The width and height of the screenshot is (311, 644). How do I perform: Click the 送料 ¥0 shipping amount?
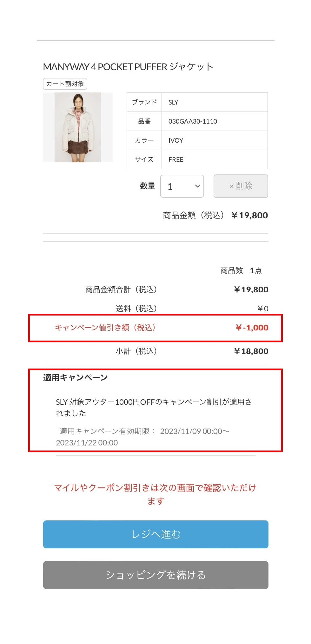[x=263, y=309]
